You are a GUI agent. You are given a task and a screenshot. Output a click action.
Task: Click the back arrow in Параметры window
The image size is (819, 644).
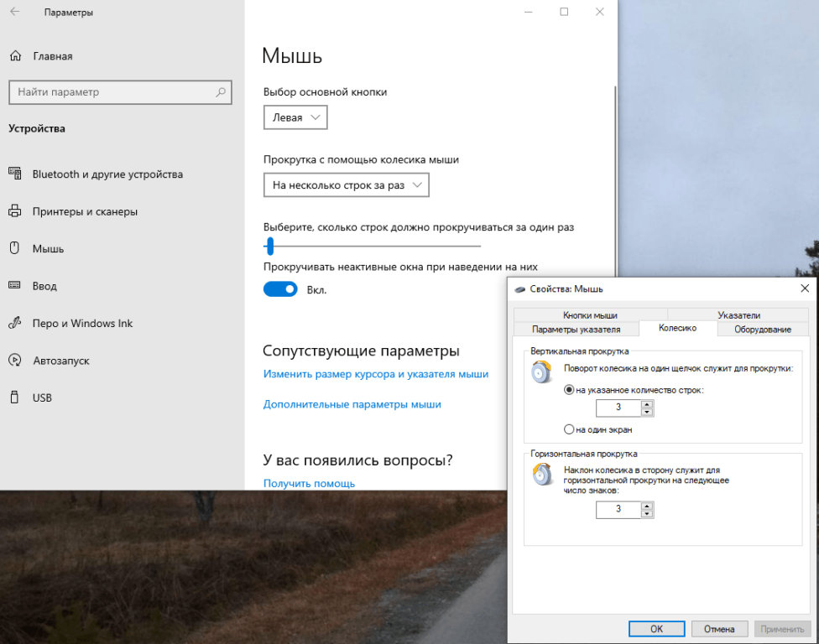(x=14, y=12)
